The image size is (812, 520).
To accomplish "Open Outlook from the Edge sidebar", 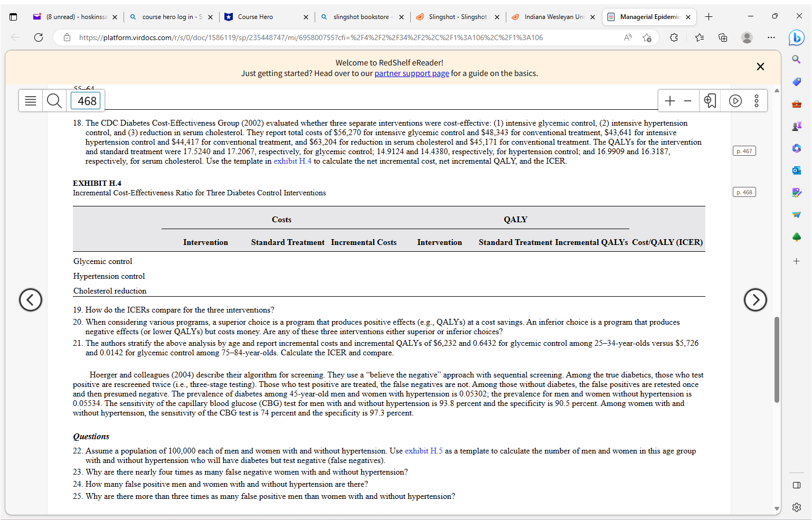I will (797, 170).
